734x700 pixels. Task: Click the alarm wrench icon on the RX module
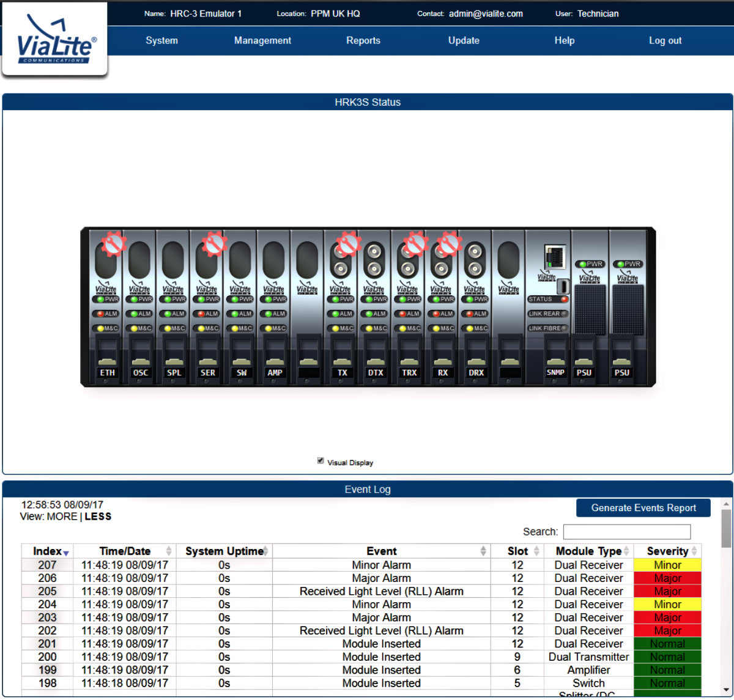point(449,243)
